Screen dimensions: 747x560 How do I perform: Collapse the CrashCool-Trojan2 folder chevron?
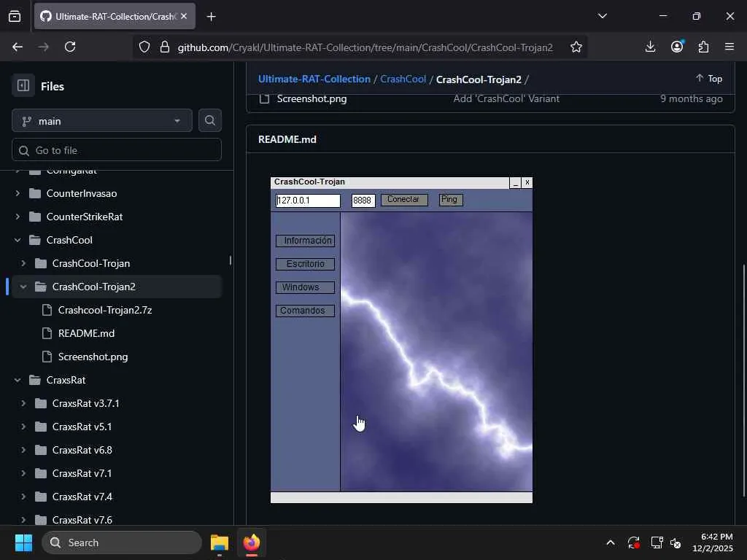coord(23,287)
